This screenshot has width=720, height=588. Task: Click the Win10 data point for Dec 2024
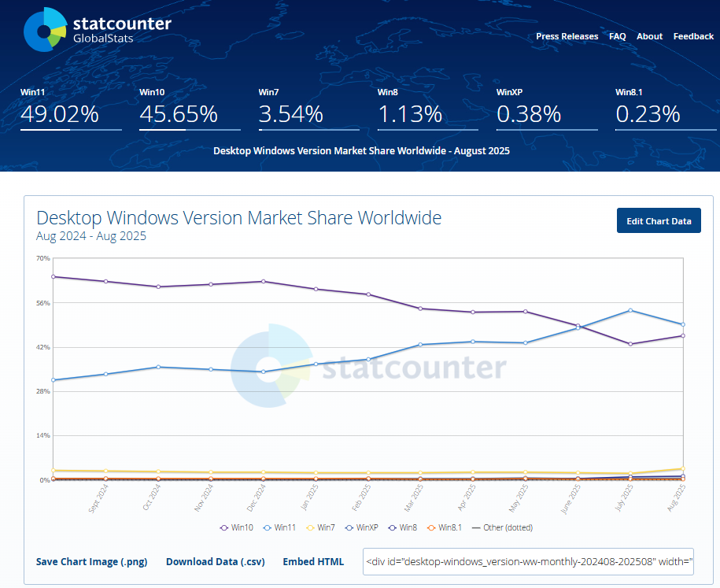[263, 281]
